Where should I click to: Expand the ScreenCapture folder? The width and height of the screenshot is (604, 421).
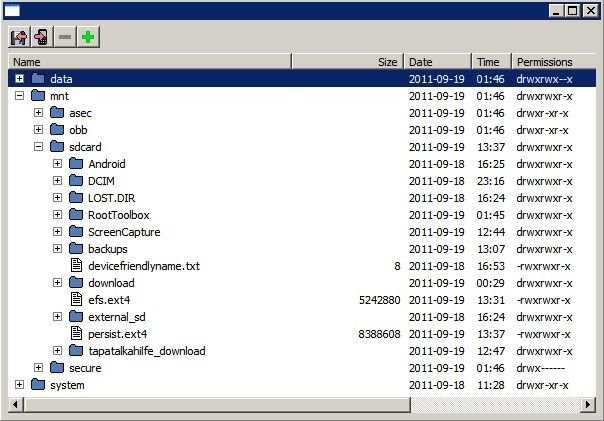coord(57,231)
